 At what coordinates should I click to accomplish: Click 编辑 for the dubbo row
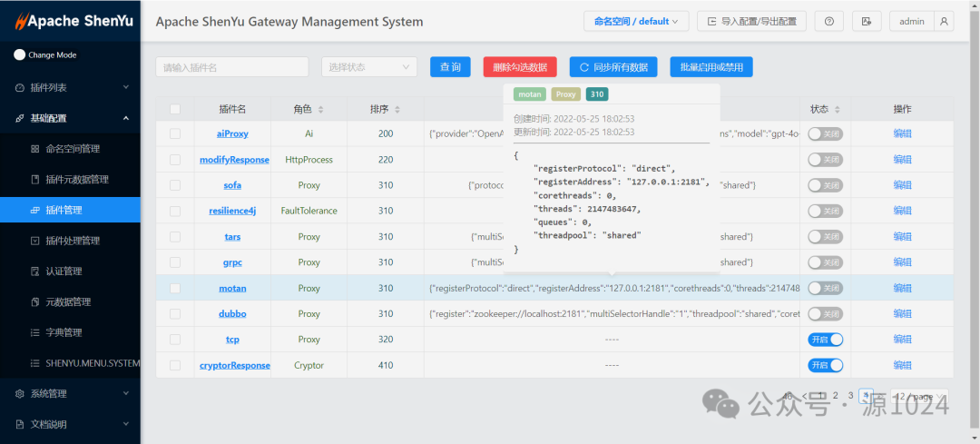(902, 314)
